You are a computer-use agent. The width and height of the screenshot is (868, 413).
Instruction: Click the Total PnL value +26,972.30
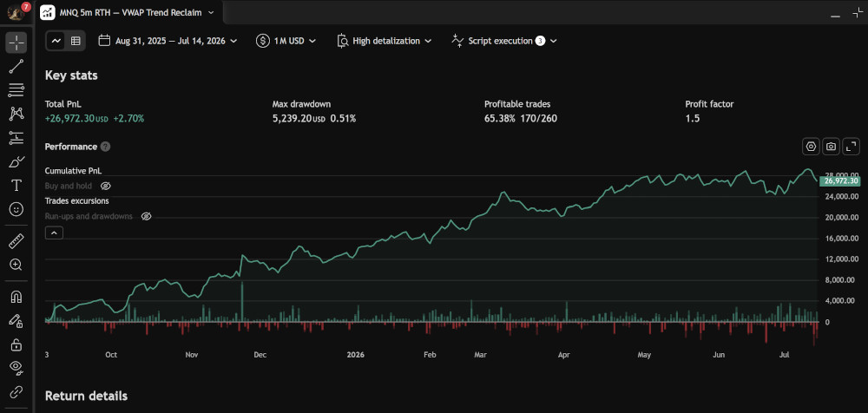point(76,119)
